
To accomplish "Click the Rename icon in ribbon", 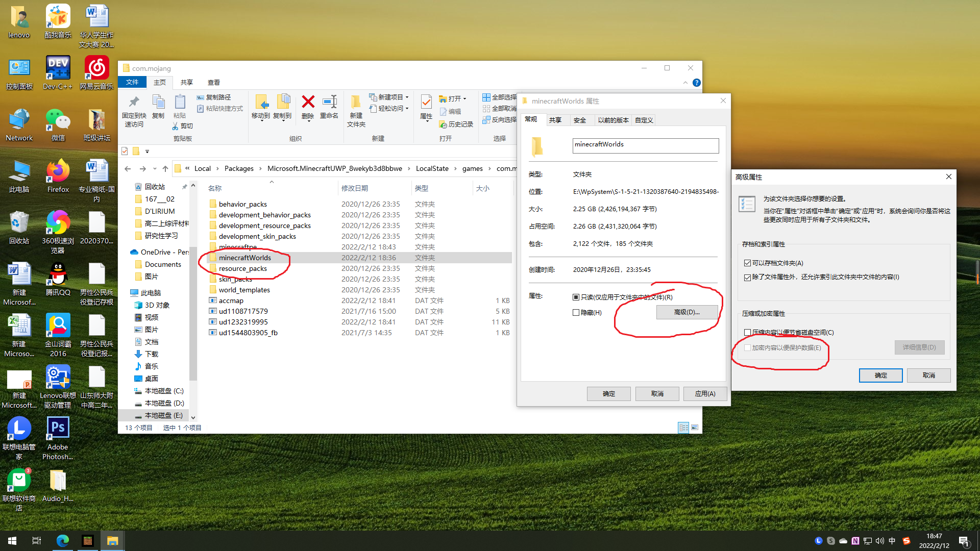I will [x=329, y=103].
